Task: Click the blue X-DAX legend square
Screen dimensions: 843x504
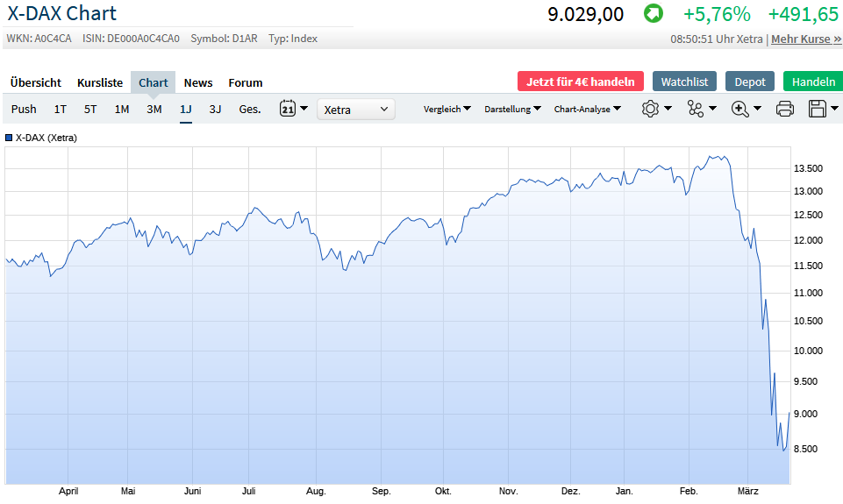Action: (9, 138)
